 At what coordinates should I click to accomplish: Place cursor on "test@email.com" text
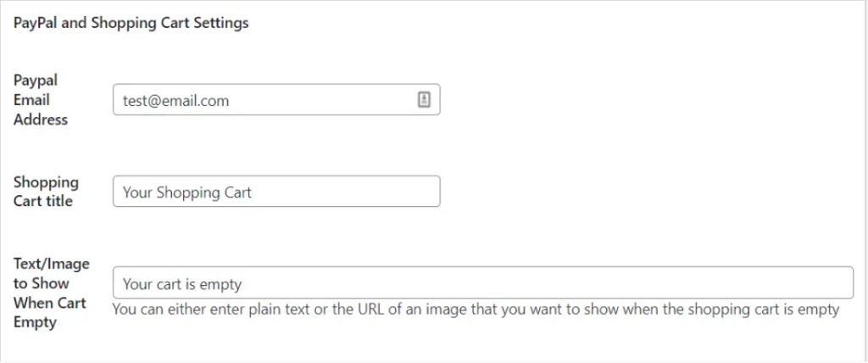[x=175, y=101]
